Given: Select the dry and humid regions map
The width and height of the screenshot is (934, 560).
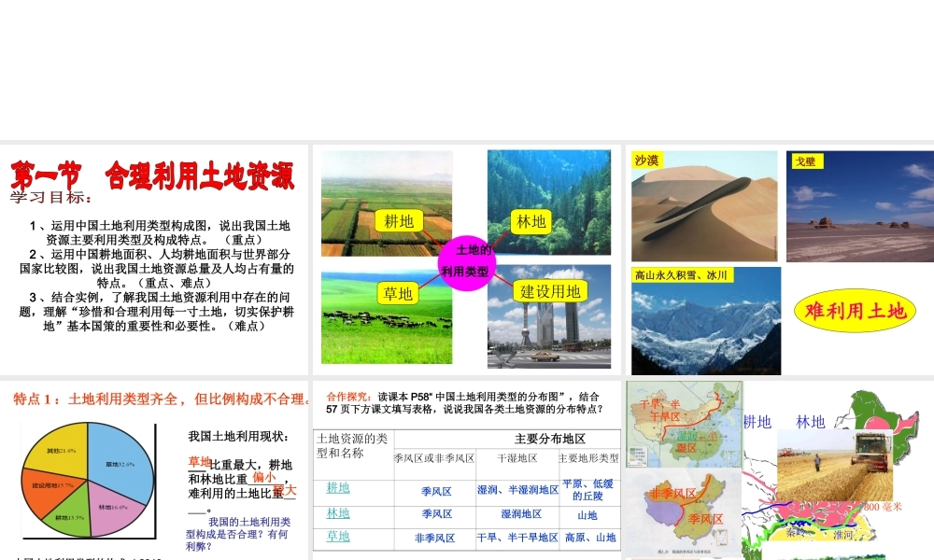Looking at the screenshot, I should (x=685, y=425).
